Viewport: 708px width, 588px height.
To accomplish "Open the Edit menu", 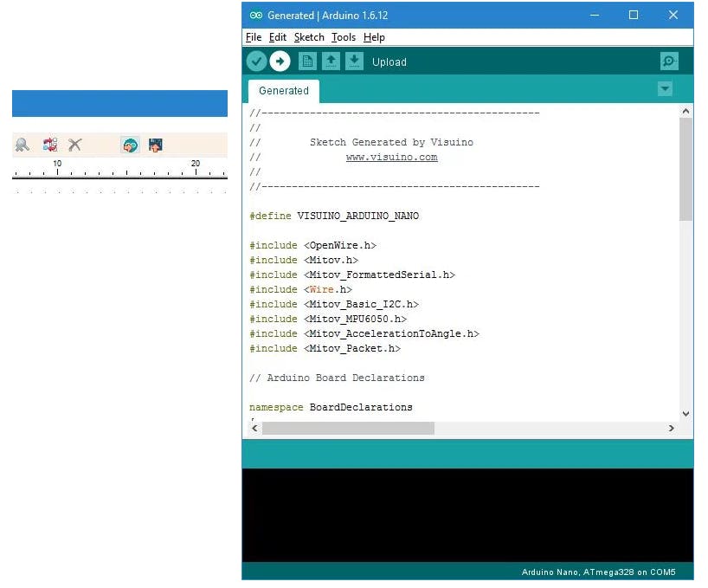I will coord(278,37).
